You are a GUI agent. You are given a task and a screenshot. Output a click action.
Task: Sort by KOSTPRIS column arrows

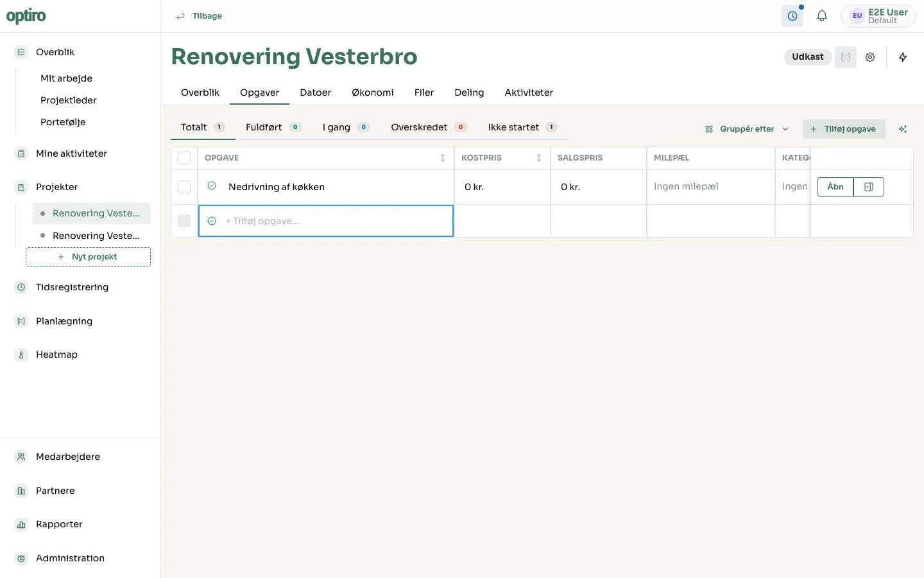tap(539, 158)
